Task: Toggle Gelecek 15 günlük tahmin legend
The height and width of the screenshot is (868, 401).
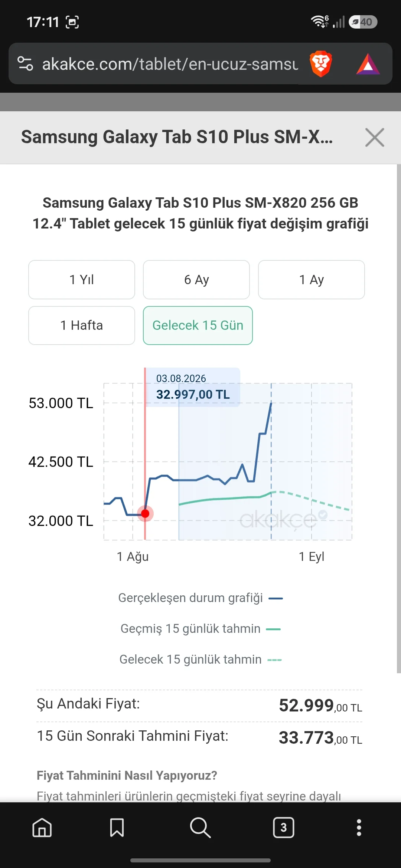Action: click(x=200, y=660)
